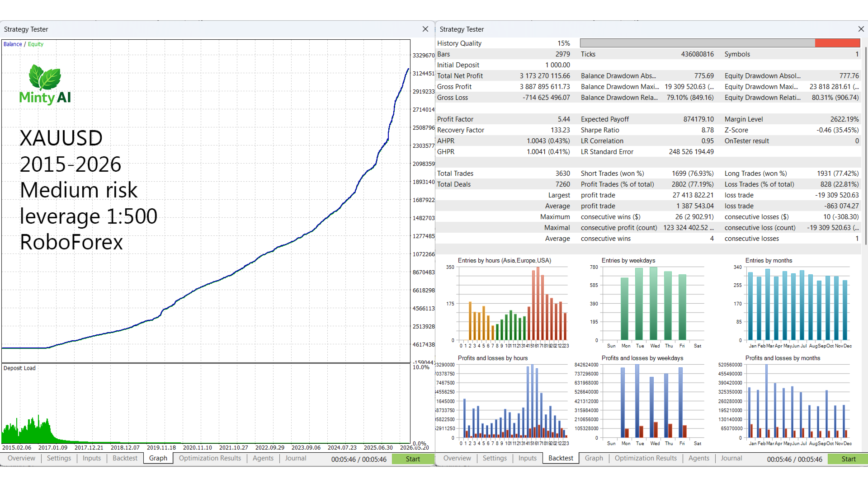
Task: Click the Minty AI leaf logo
Action: [x=45, y=77]
